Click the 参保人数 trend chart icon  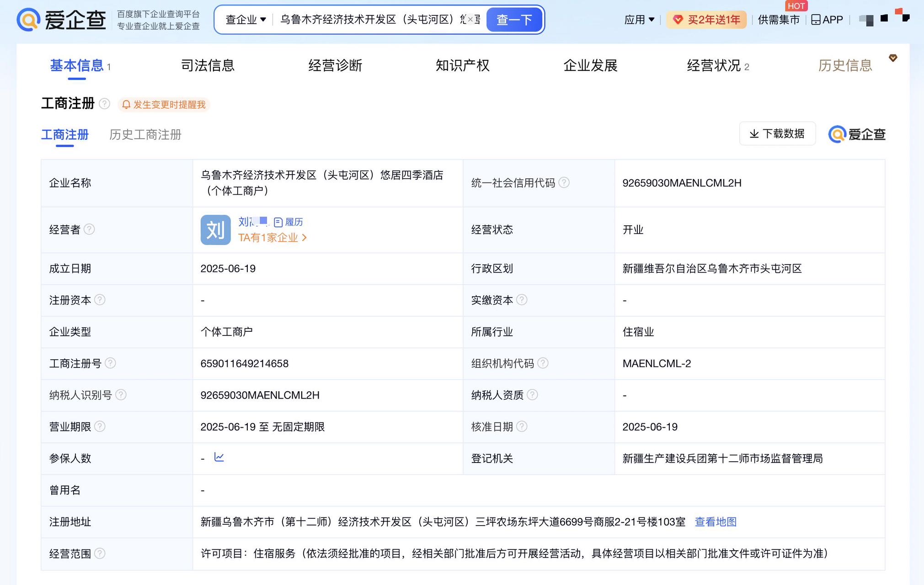tap(219, 457)
